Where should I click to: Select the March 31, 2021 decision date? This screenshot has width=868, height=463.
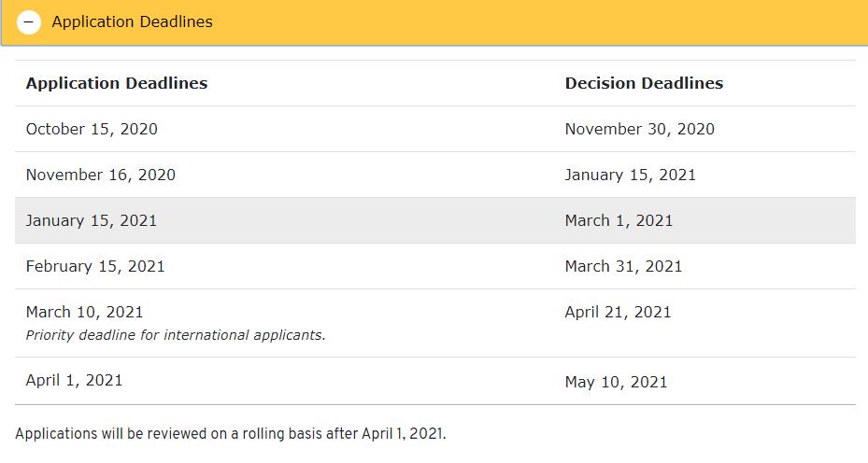pyautogui.click(x=623, y=266)
